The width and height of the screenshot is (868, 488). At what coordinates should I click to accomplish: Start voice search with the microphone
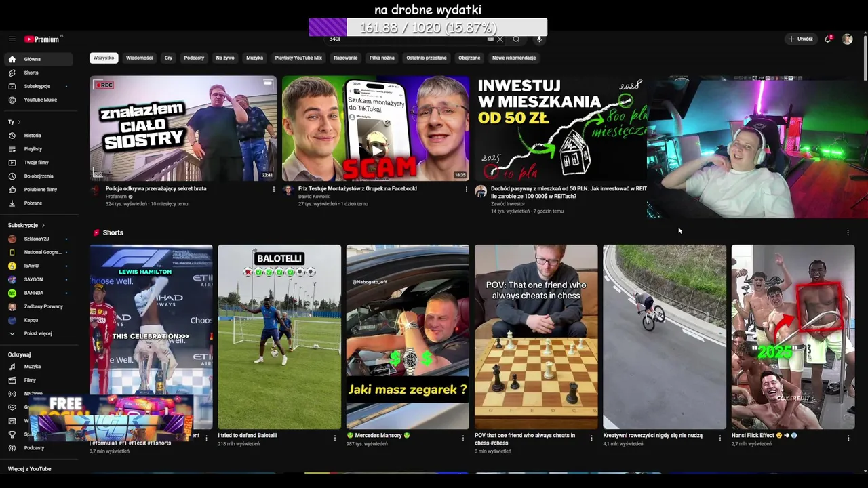[540, 39]
